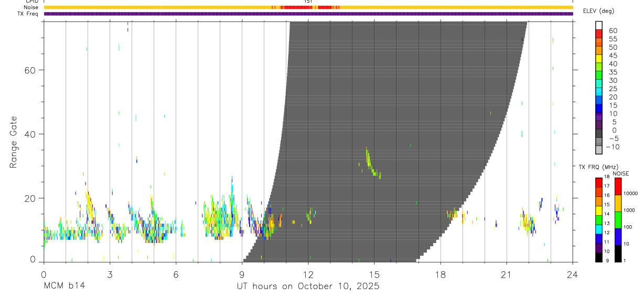Click the "1000" value on the NOISE scale
The image size is (644, 297).
(x=630, y=210)
